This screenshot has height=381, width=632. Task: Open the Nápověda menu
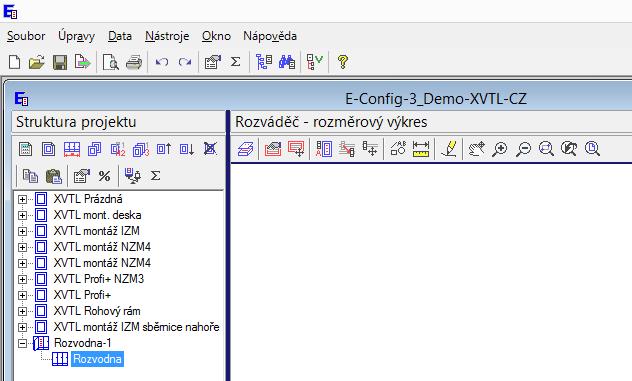[270, 36]
